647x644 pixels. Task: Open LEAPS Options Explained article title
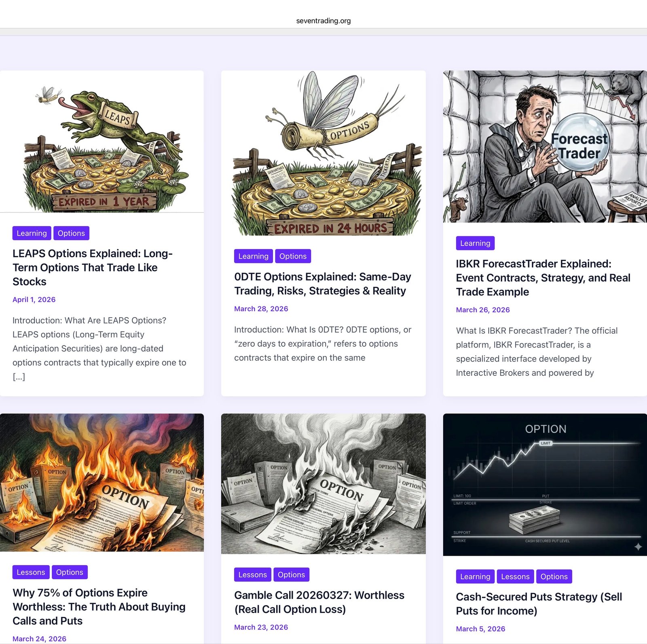click(93, 267)
